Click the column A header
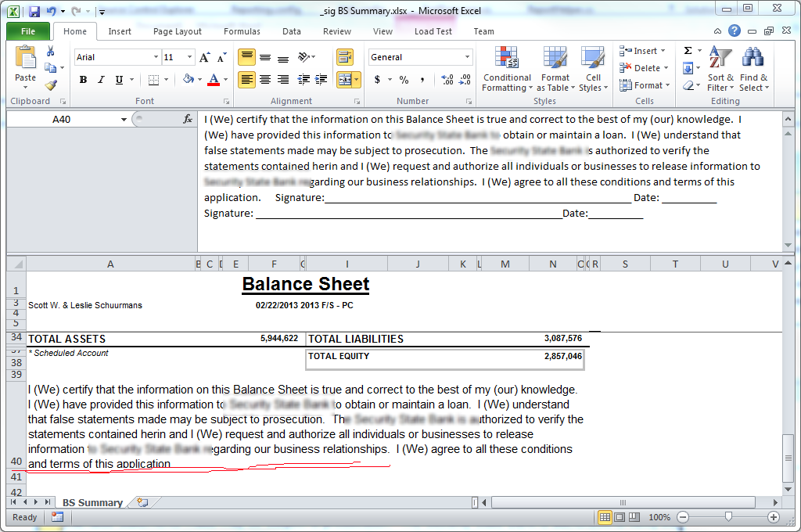Screen dimensions: 801x532 pyautogui.click(x=110, y=264)
